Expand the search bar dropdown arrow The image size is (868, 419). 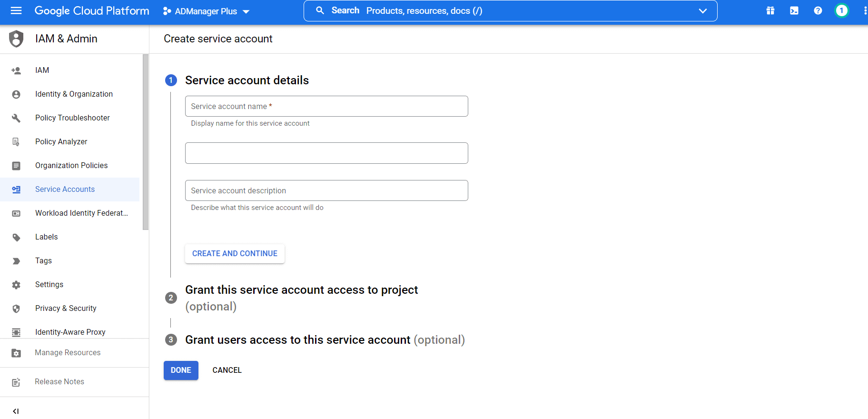point(702,11)
